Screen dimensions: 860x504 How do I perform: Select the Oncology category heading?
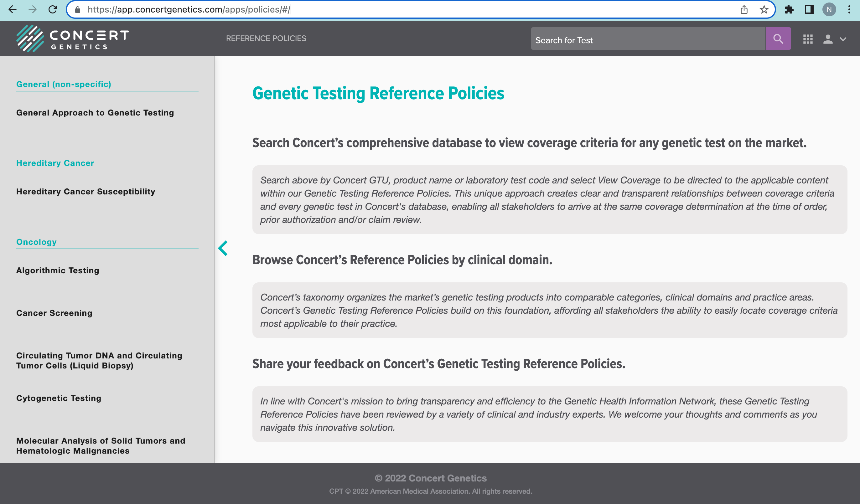pos(36,242)
